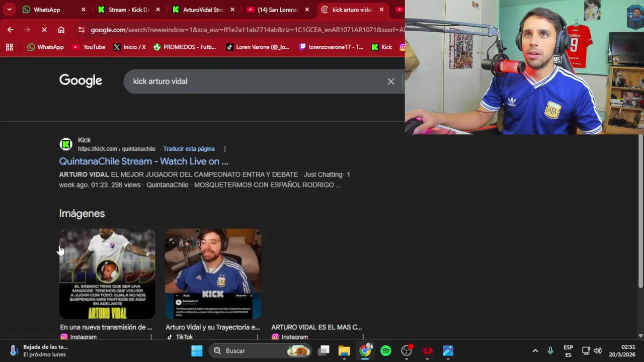Show hidden system tray icons
644x362 pixels.
pos(535,350)
